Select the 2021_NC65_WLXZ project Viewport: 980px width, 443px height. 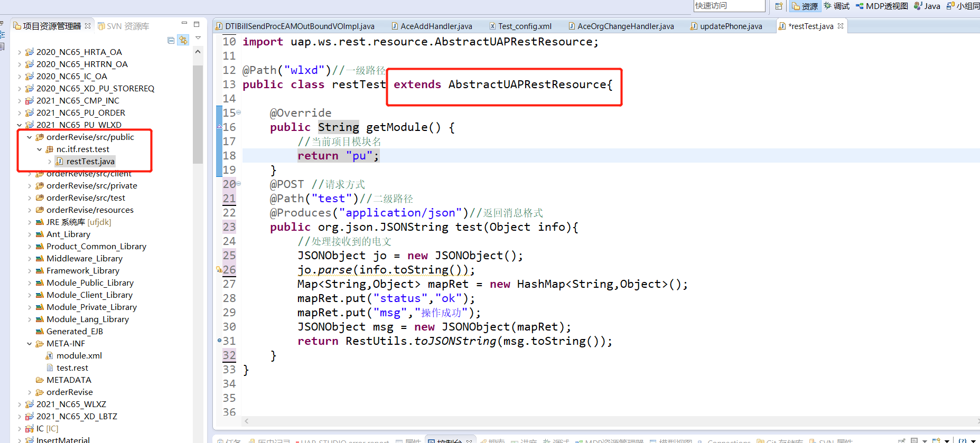tap(71, 404)
